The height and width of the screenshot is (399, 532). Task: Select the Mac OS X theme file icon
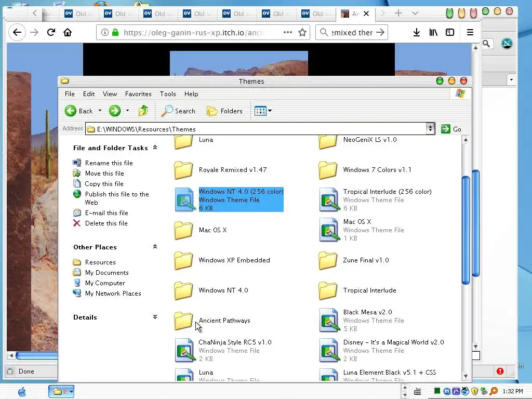(329, 230)
